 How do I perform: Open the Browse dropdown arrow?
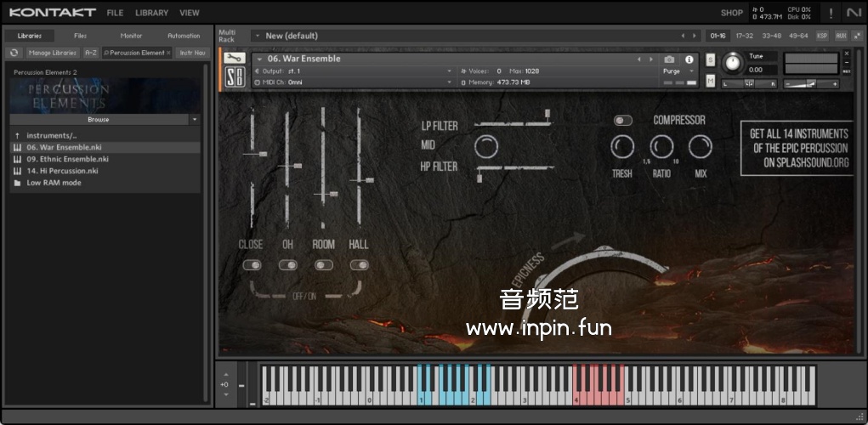pyautogui.click(x=195, y=120)
